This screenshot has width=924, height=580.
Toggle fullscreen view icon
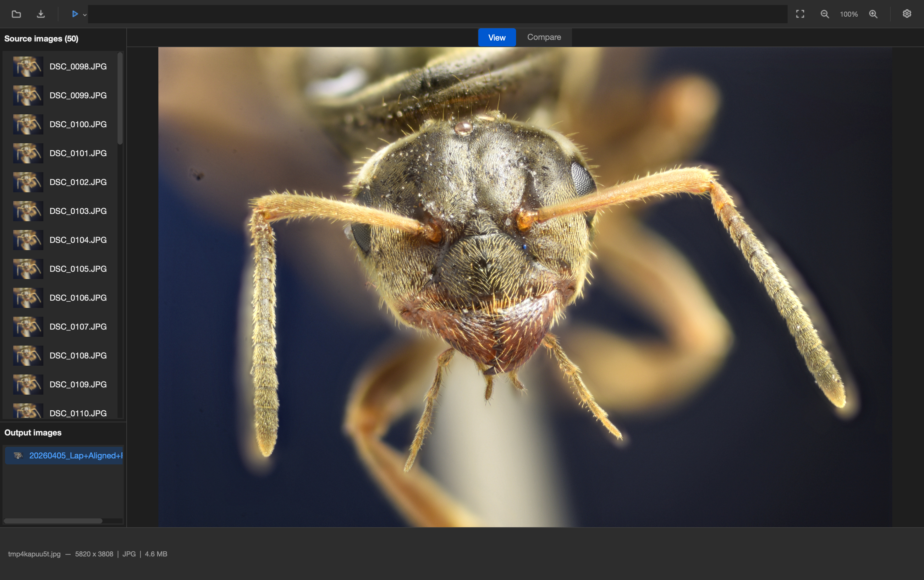click(800, 14)
